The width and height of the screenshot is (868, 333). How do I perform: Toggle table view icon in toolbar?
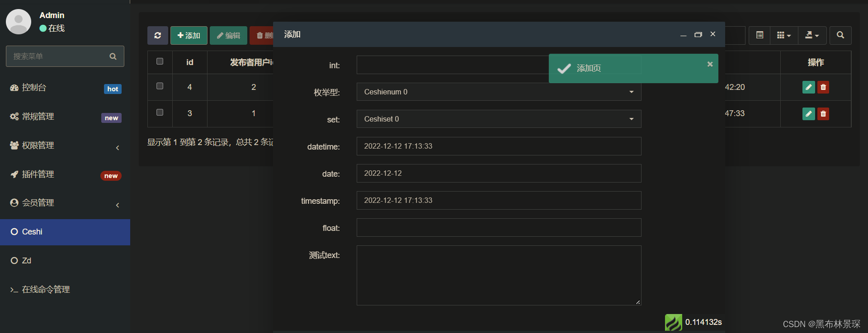coord(759,35)
